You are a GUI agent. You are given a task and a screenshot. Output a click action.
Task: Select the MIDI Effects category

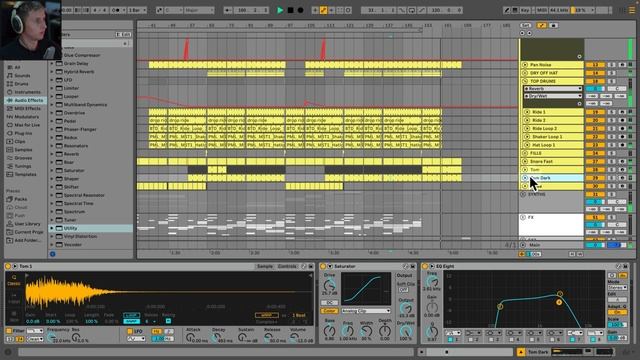(27, 109)
